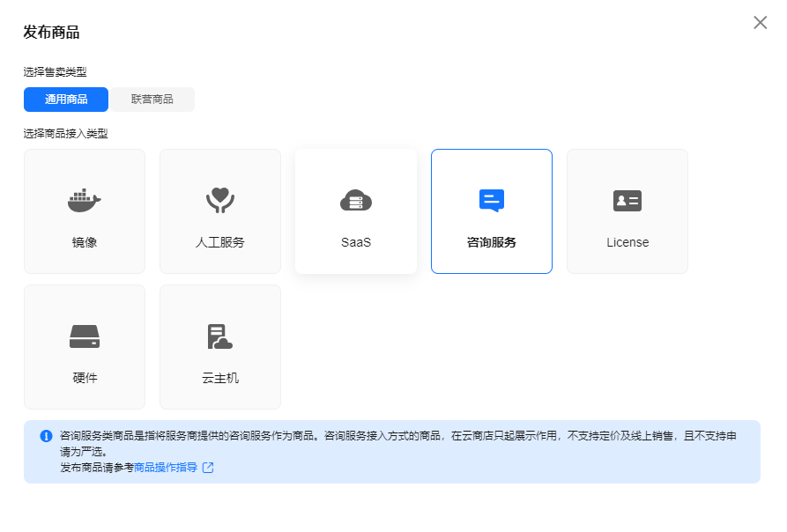
Task: Click the 选择商品接入类型 label
Action: [65, 134]
